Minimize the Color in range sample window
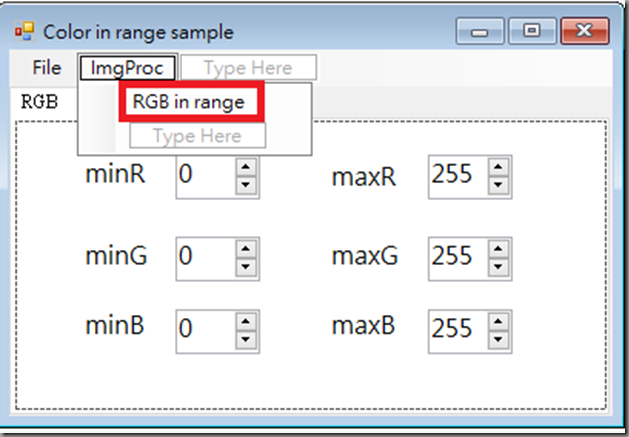Image resolution: width=629 pixels, height=437 pixels. tap(480, 31)
